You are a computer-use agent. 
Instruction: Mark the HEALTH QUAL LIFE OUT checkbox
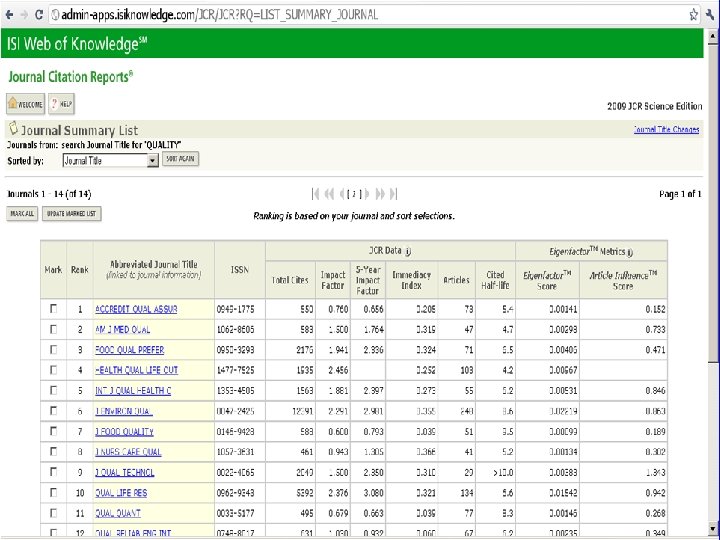pyautogui.click(x=53, y=370)
